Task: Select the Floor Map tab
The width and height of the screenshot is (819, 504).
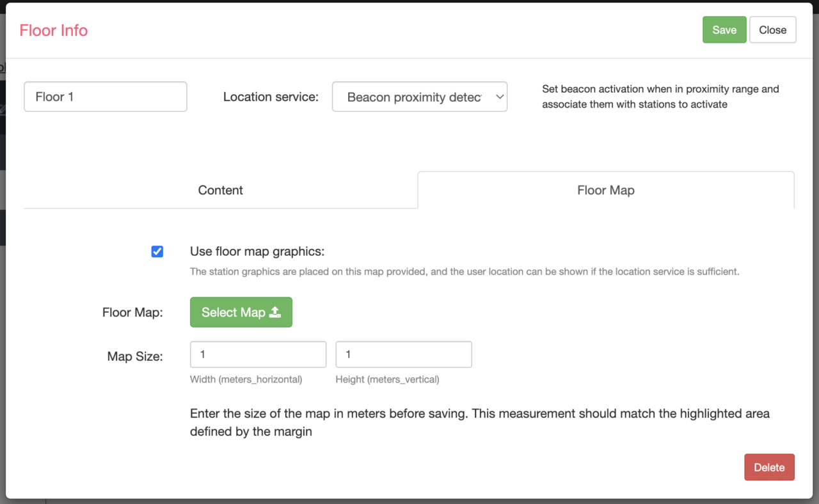Action: click(605, 190)
